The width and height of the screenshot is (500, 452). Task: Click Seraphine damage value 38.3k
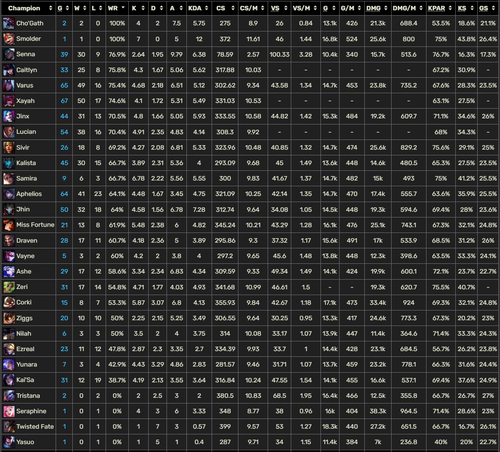[378, 411]
